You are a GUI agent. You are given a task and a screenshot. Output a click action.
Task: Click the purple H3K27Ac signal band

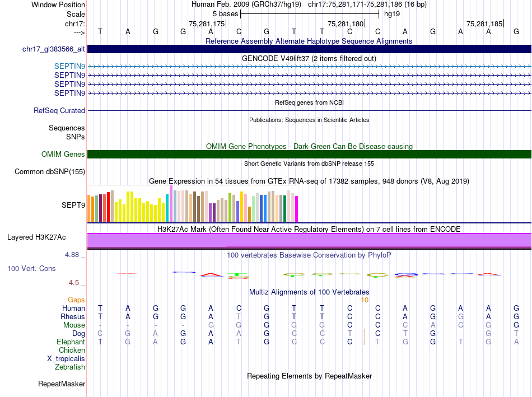[x=309, y=240]
